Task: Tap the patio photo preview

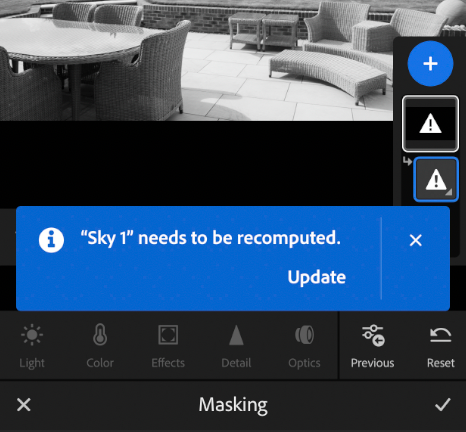Action: click(x=196, y=60)
